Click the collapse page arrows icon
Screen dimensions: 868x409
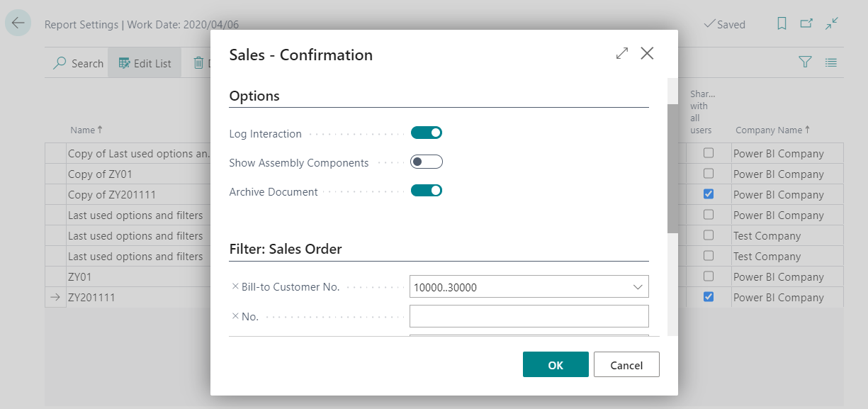pyautogui.click(x=831, y=23)
